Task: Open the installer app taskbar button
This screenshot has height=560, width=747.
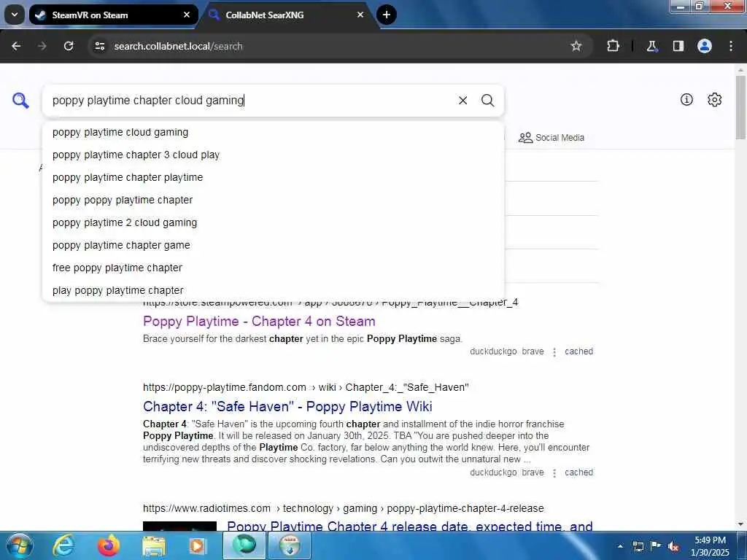Action: pyautogui.click(x=290, y=545)
